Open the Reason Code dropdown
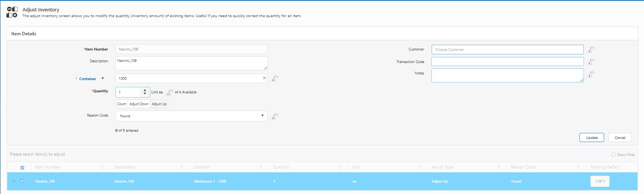 click(262, 116)
